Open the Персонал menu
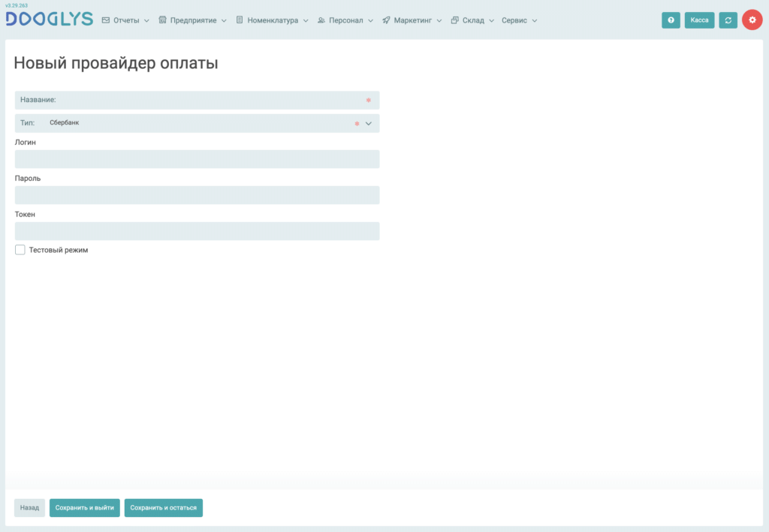Image resolution: width=769 pixels, height=532 pixels. tap(345, 20)
